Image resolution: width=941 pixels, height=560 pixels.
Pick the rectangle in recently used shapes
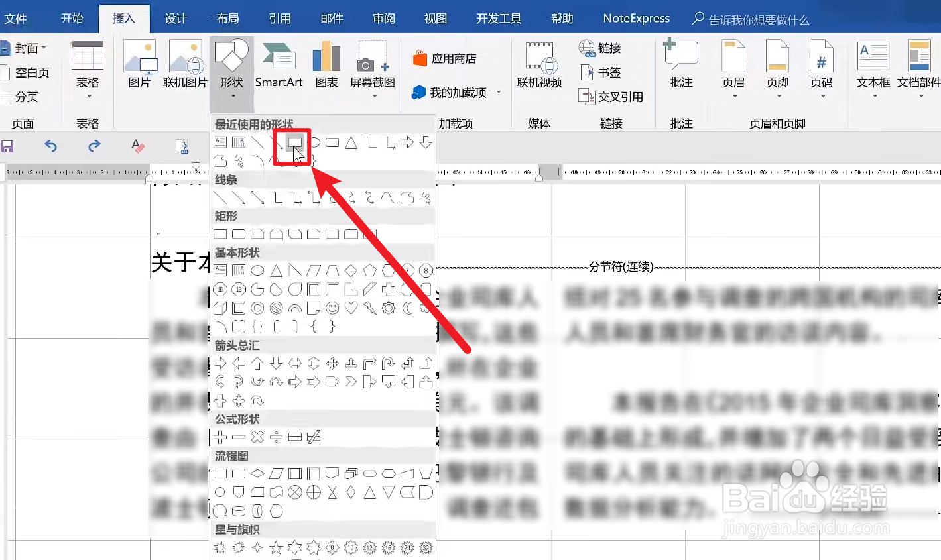[294, 142]
